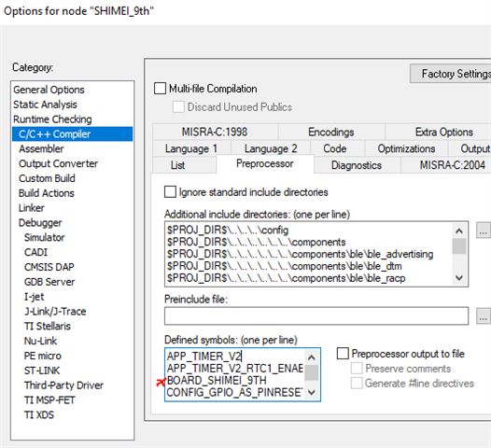This screenshot has height=448, width=491.
Task: Open Diagnostics tab
Action: 357,165
